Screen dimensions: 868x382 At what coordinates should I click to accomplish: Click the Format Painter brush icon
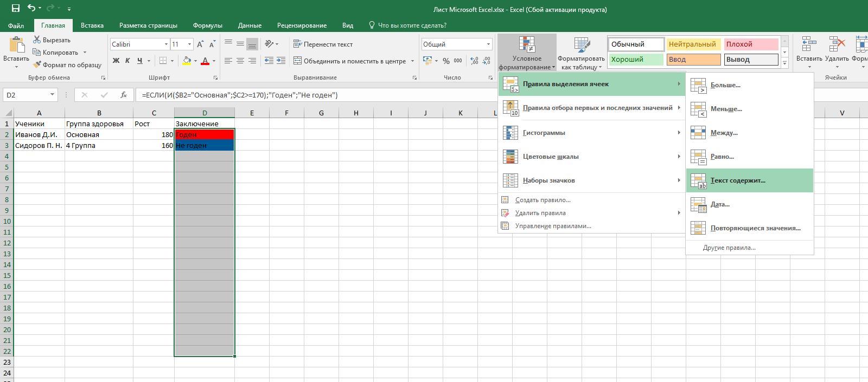pyautogui.click(x=37, y=65)
